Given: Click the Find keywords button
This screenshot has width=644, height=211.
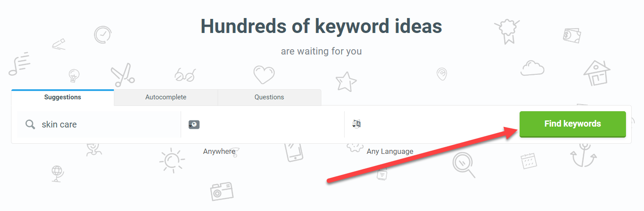Looking at the screenshot, I should (x=572, y=124).
